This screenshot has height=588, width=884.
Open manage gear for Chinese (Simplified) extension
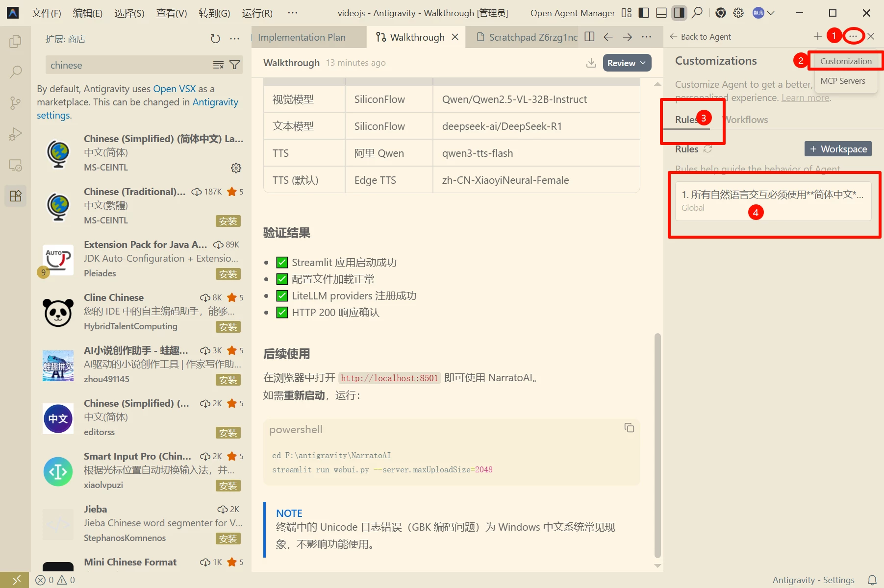point(236,168)
